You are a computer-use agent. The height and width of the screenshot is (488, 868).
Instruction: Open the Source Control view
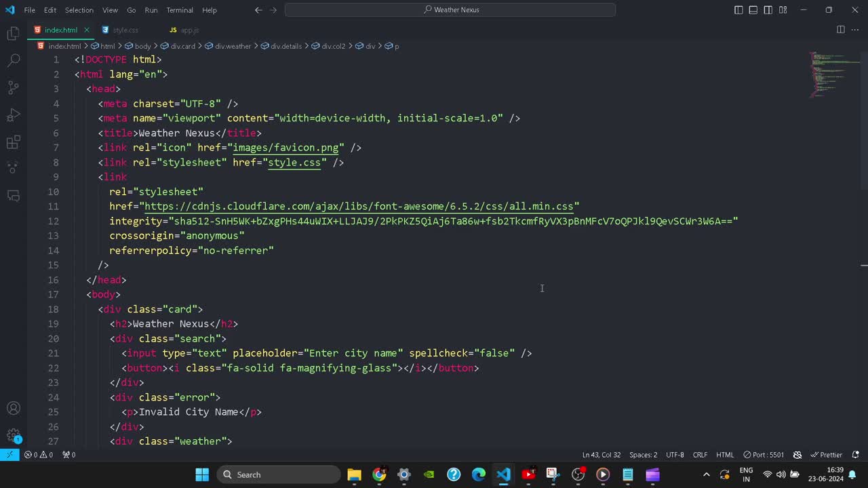(x=13, y=87)
